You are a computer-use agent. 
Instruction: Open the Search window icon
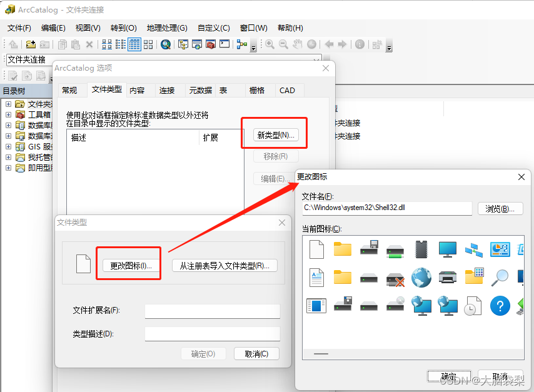point(166,44)
